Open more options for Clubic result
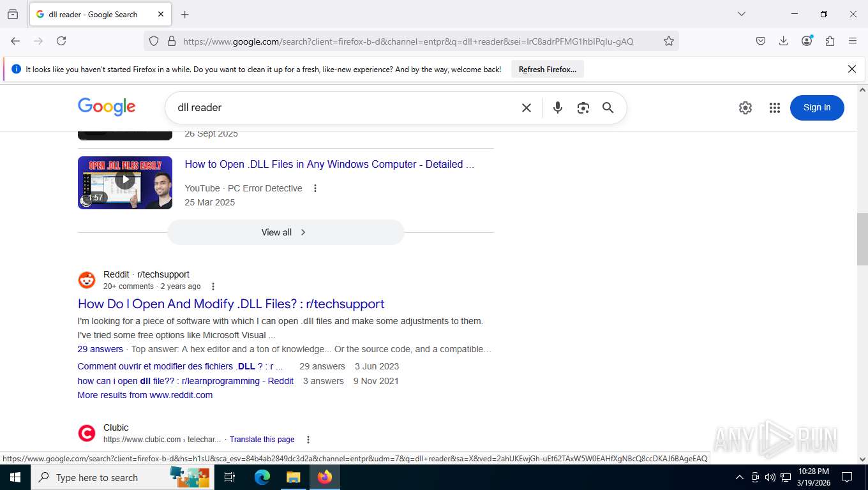868x490 pixels. [x=308, y=440]
